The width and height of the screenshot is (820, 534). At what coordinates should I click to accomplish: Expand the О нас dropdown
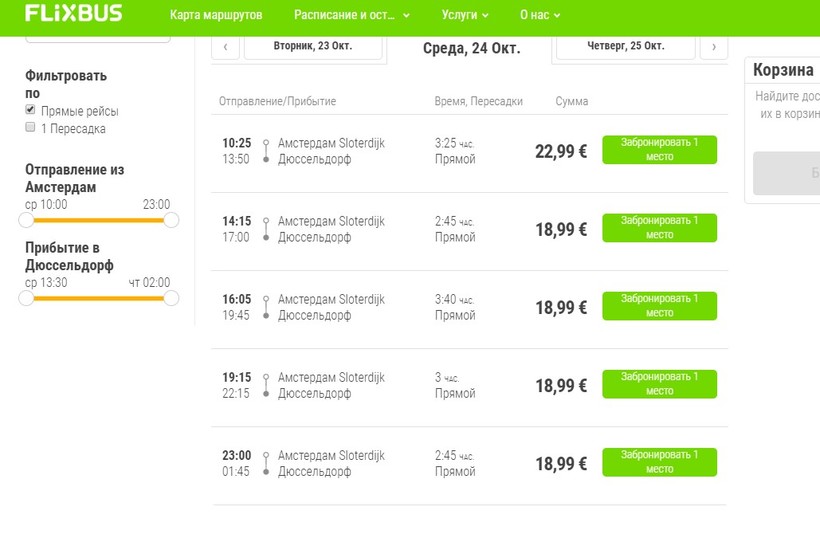(540, 16)
